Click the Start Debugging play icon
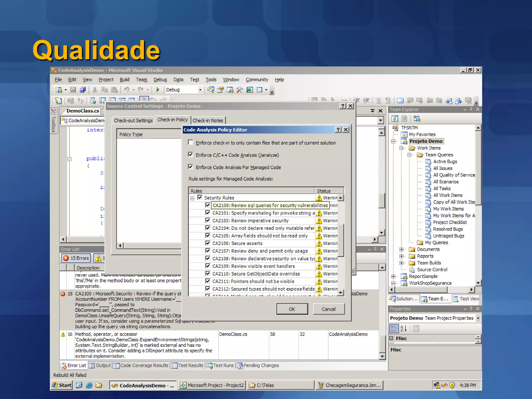Image resolution: width=532 pixels, height=399 pixels. [158, 90]
